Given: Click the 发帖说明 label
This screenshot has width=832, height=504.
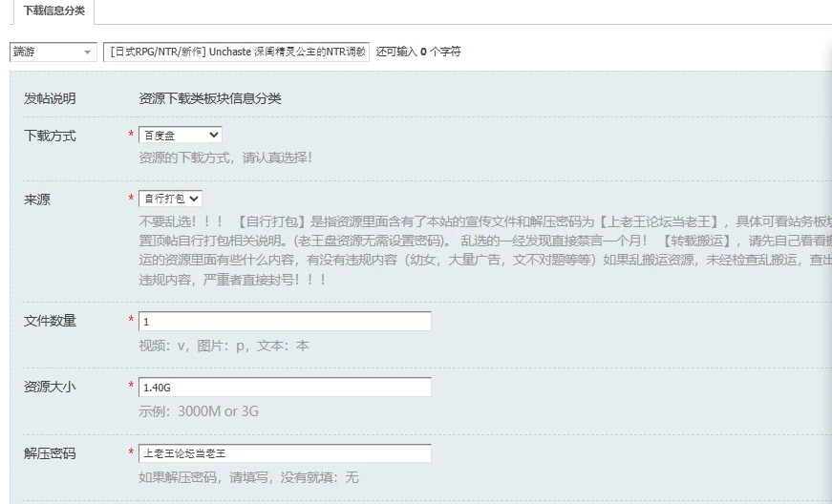Looking at the screenshot, I should [x=50, y=98].
